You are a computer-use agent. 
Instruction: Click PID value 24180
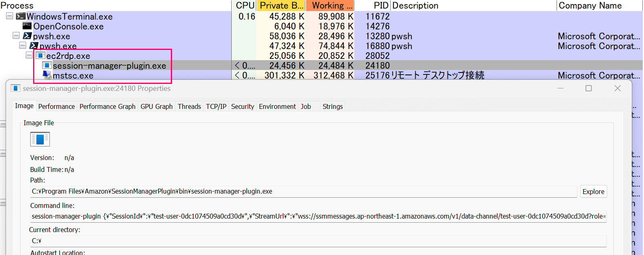(378, 65)
